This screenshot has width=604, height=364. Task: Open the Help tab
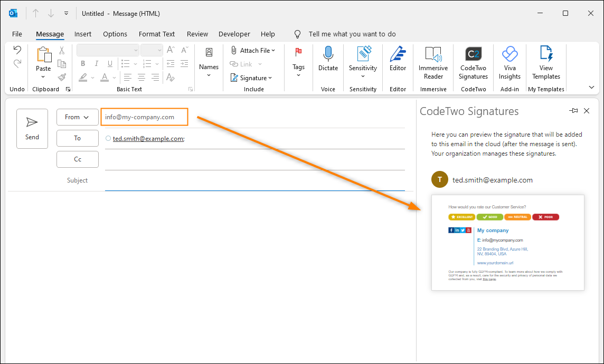point(268,34)
